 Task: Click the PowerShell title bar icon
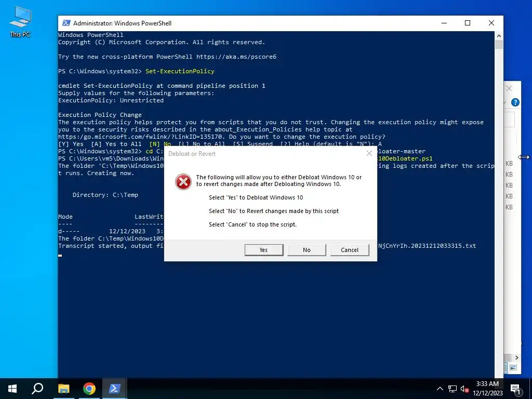click(66, 23)
